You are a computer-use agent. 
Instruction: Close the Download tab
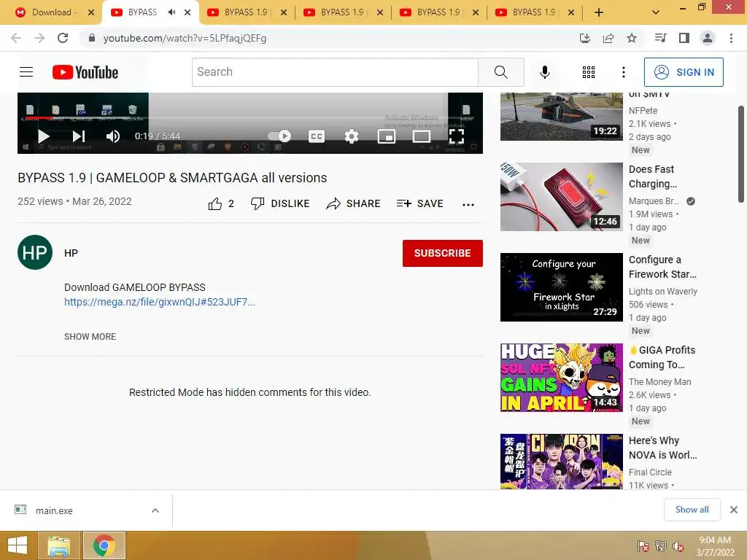point(91,12)
